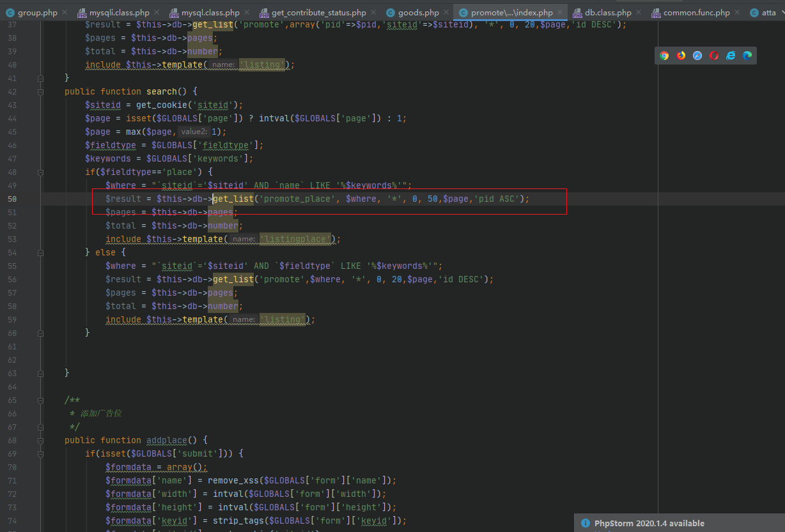Open page in Safari browser icon
Viewport: 785px width, 532px height.
point(697,56)
